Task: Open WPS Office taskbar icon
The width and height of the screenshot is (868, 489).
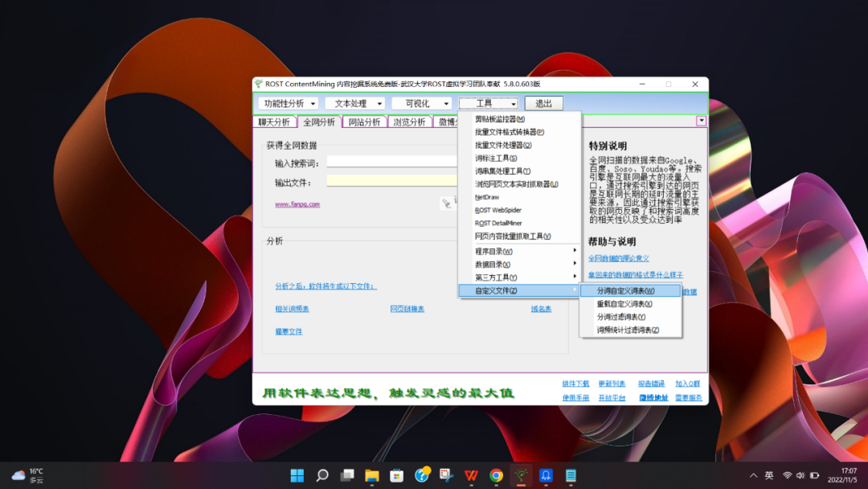Action: coord(471,475)
